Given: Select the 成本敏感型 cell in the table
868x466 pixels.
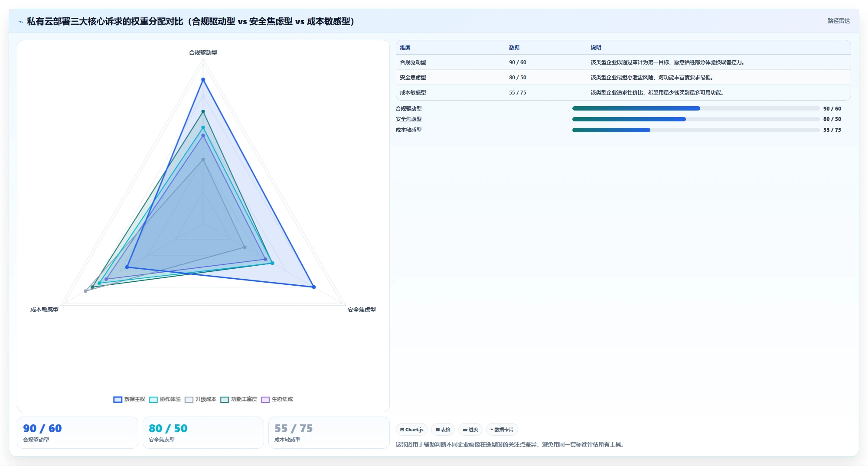Looking at the screenshot, I should click(413, 93).
